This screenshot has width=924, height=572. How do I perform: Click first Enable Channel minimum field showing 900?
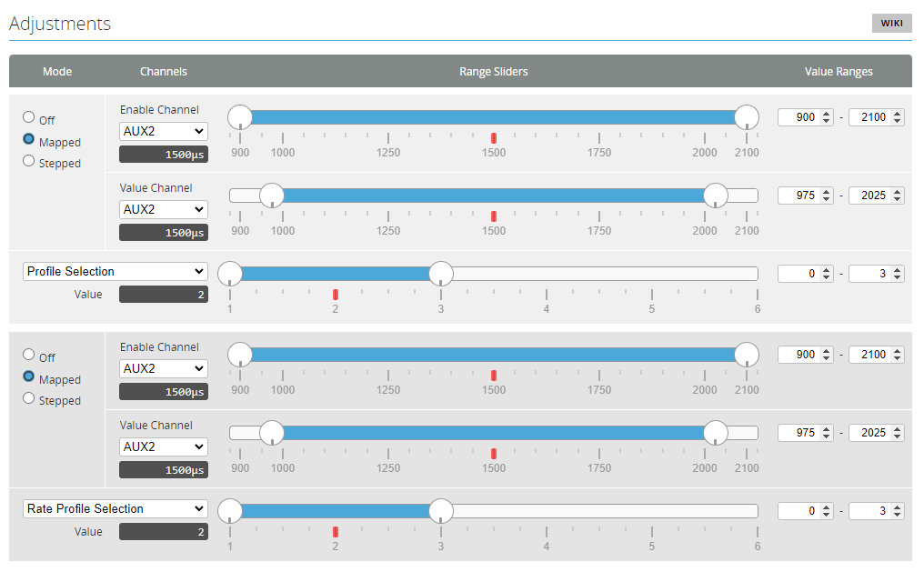(798, 117)
